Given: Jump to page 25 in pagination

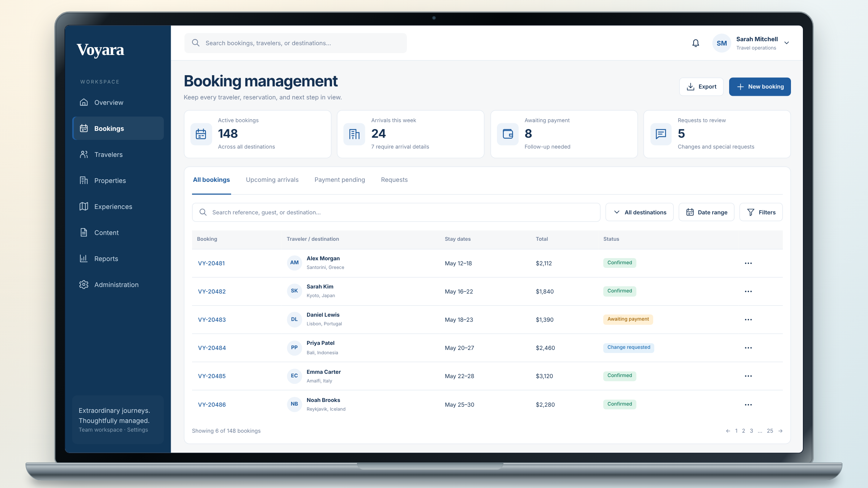Looking at the screenshot, I should tap(770, 431).
